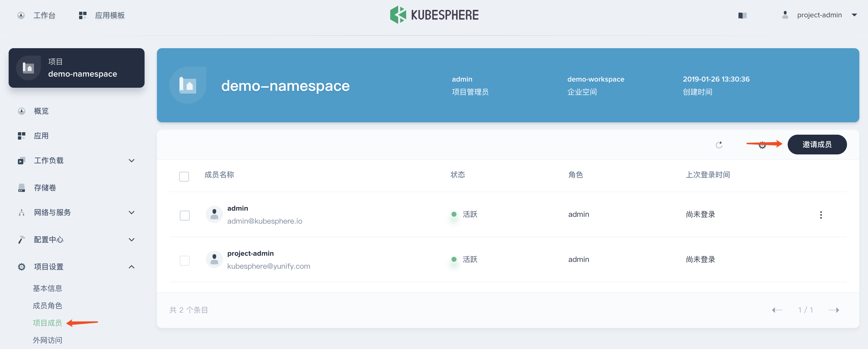Click the overview (概览) gauge icon
The height and width of the screenshot is (349, 868).
coord(22,111)
